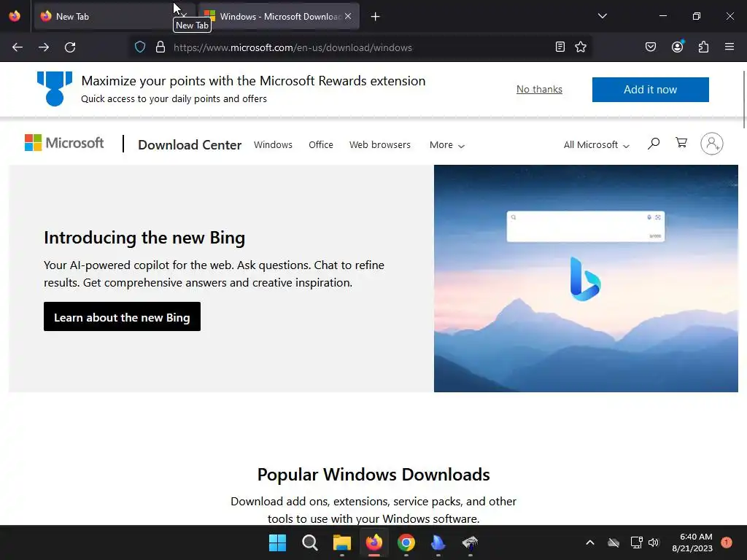747x560 pixels.
Task: Open Firefox application menu
Action: [x=729, y=47]
